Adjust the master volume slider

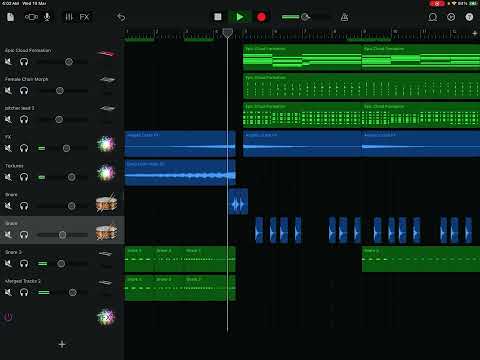coord(306,17)
